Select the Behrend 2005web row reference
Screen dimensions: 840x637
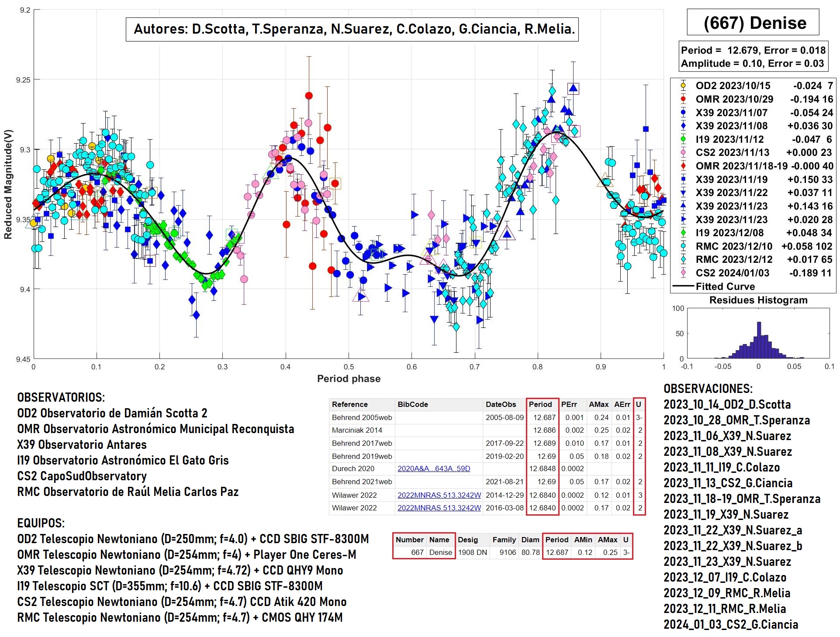pos(362,417)
